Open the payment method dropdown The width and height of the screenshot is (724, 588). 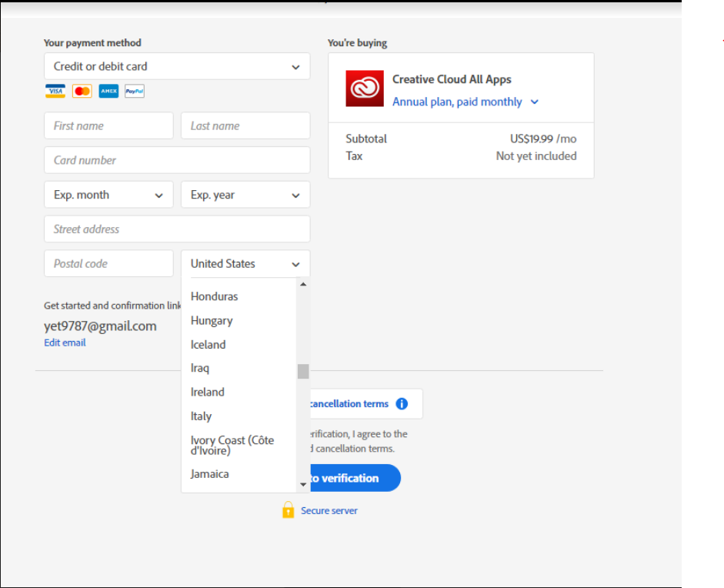click(177, 66)
